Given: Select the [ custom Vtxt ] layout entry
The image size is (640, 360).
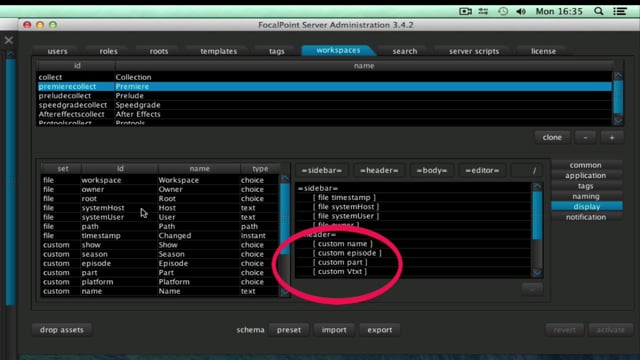Looking at the screenshot, I should pos(340,272).
